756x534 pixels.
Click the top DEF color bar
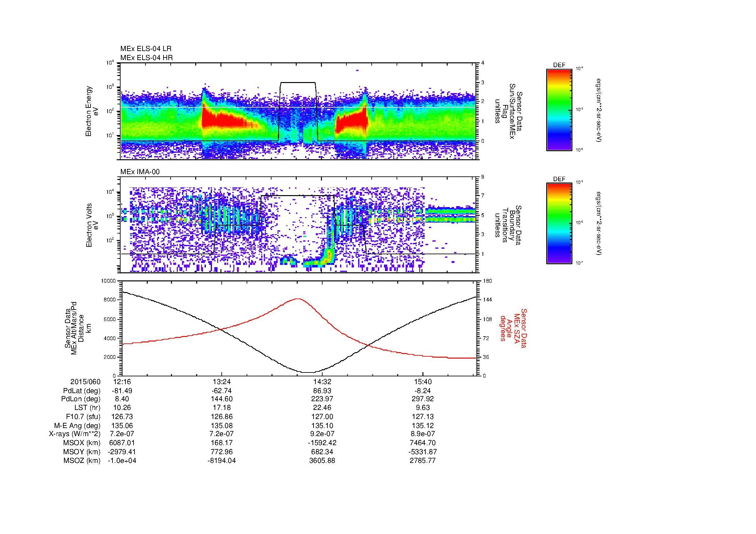559,110
